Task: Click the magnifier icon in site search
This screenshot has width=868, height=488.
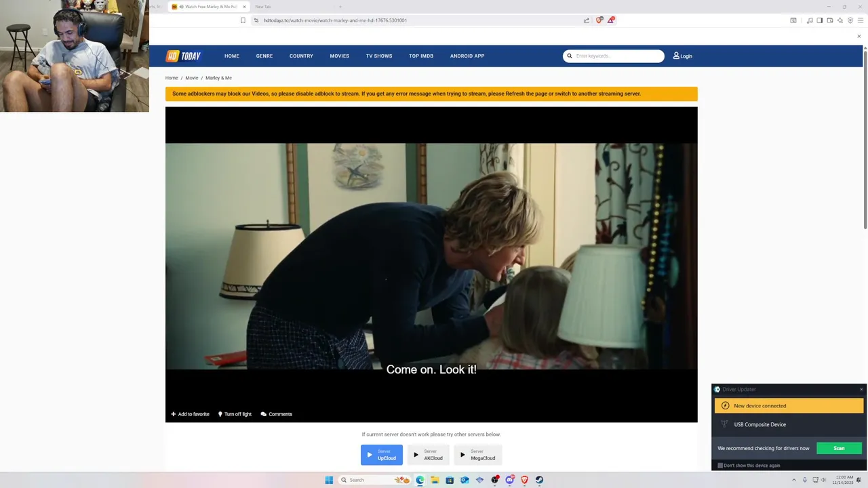Action: (x=570, y=56)
